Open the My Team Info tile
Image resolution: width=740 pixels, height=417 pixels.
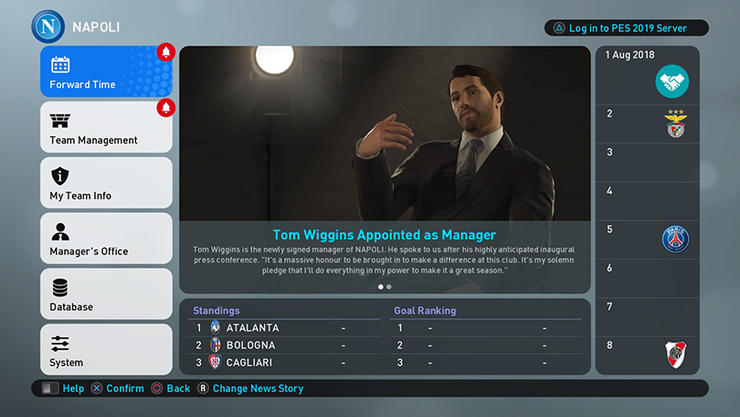[x=106, y=183]
